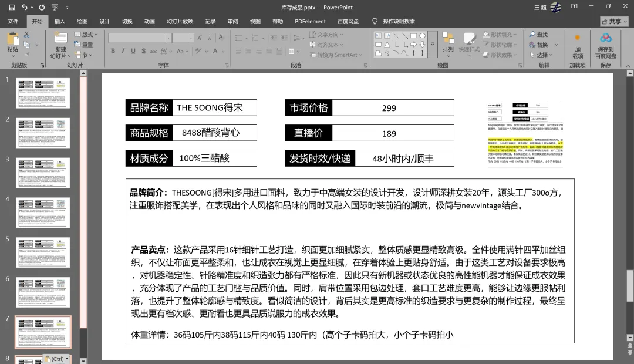
Task: Click the Cut scissors icon
Action: coord(26,35)
